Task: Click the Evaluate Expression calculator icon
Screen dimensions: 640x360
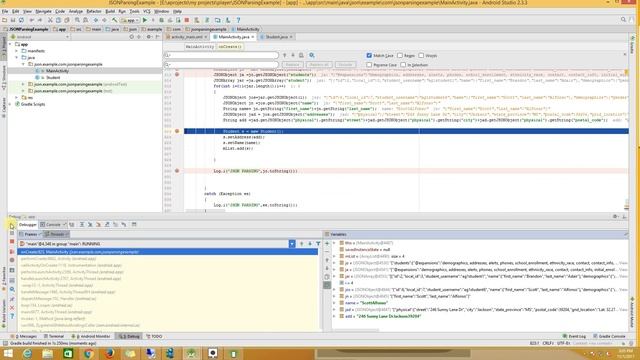Action: pos(134,224)
